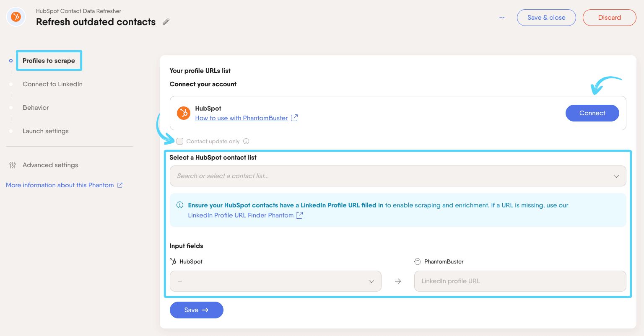Edit the phantom name with pencil icon
Screen dimensions: 644x336
[x=166, y=22]
